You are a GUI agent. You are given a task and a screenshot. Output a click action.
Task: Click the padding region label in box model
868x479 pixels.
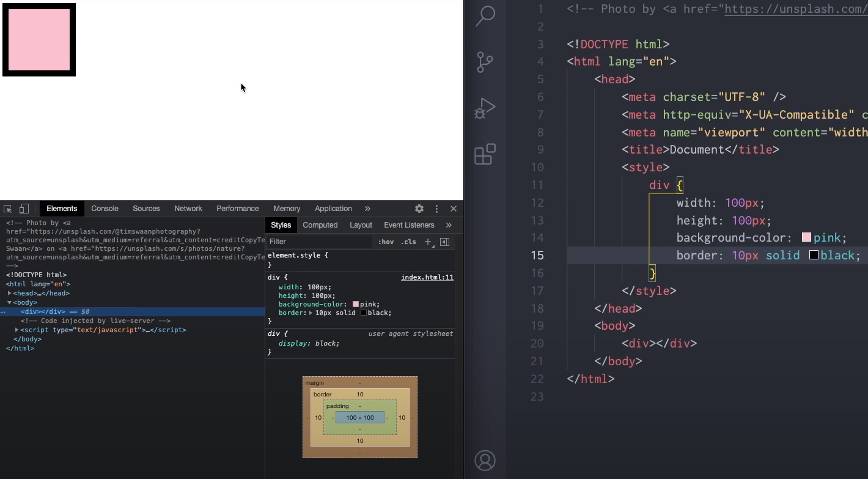coord(337,406)
